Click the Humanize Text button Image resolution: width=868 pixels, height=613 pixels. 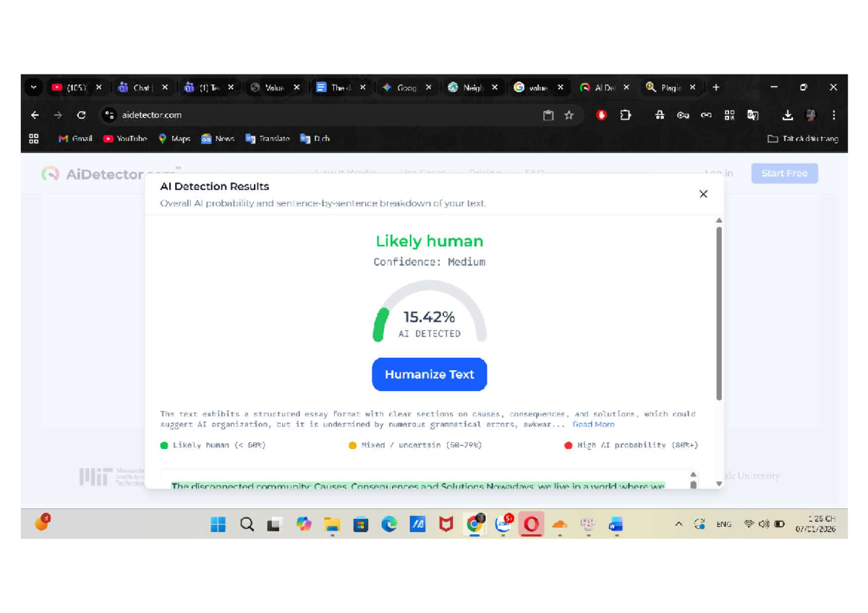[429, 374]
